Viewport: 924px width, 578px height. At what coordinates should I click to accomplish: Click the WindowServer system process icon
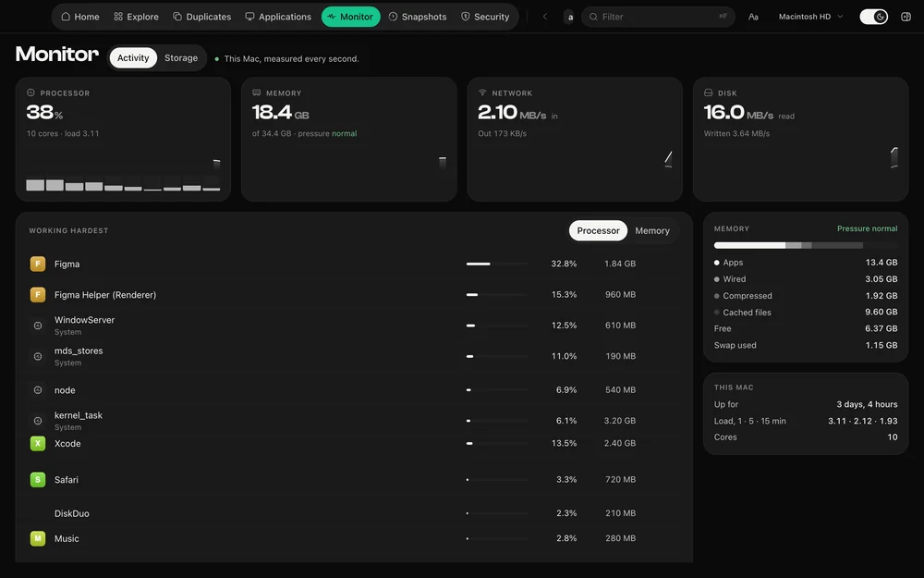coord(38,326)
